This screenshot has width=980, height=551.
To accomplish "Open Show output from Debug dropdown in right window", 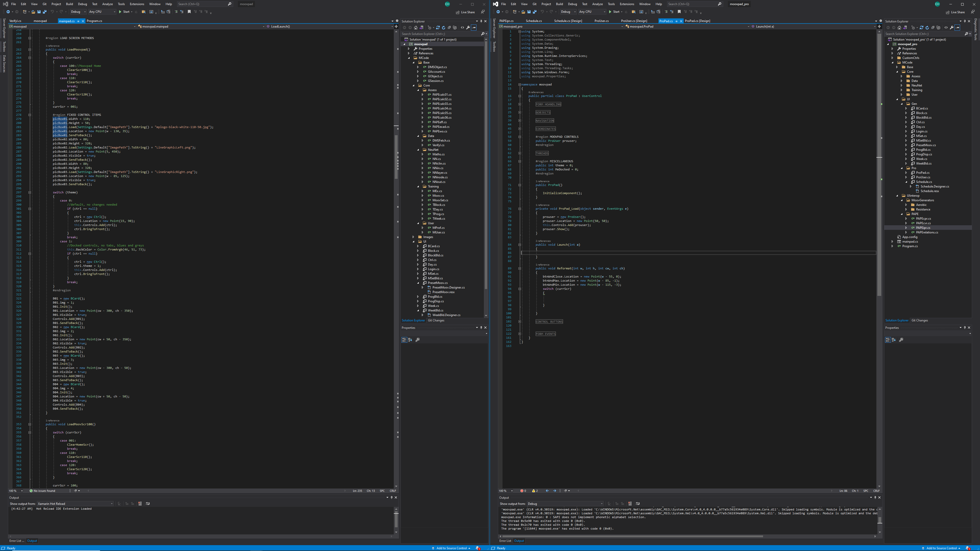I will pyautogui.click(x=565, y=504).
